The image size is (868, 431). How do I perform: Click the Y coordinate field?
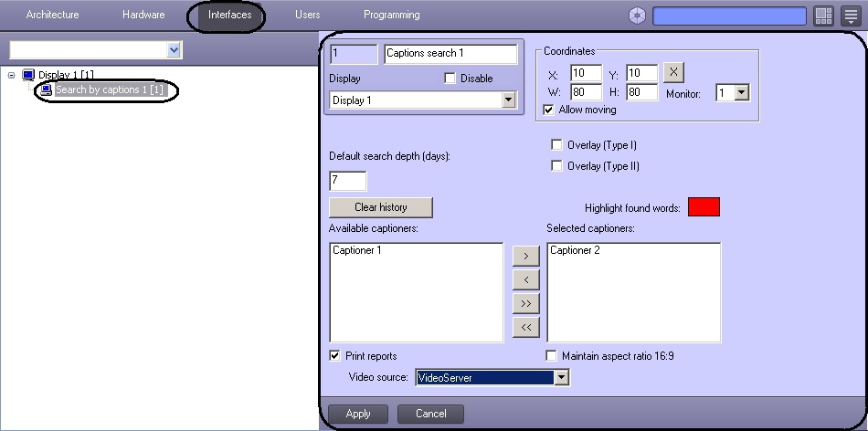[642, 72]
